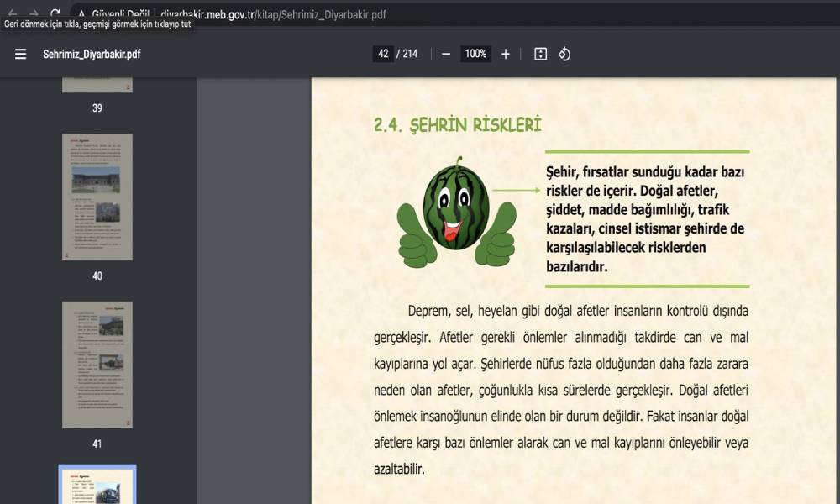Screen dimensions: 840x504
Task: Click the thumbnail label number 41
Action: pos(97,444)
